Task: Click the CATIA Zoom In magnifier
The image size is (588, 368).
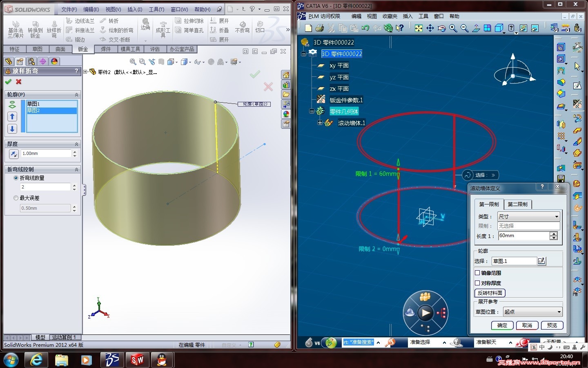Action: pyautogui.click(x=453, y=28)
